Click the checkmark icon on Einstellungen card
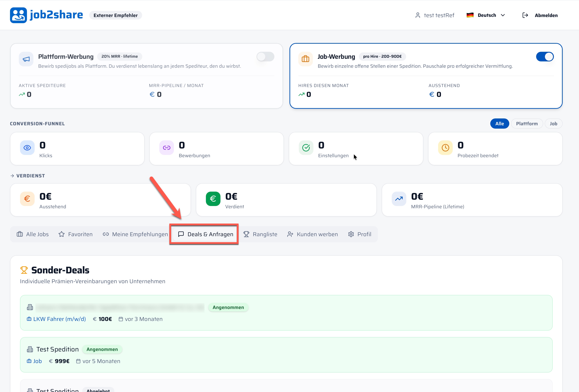The width and height of the screenshot is (579, 392). pyautogui.click(x=306, y=148)
